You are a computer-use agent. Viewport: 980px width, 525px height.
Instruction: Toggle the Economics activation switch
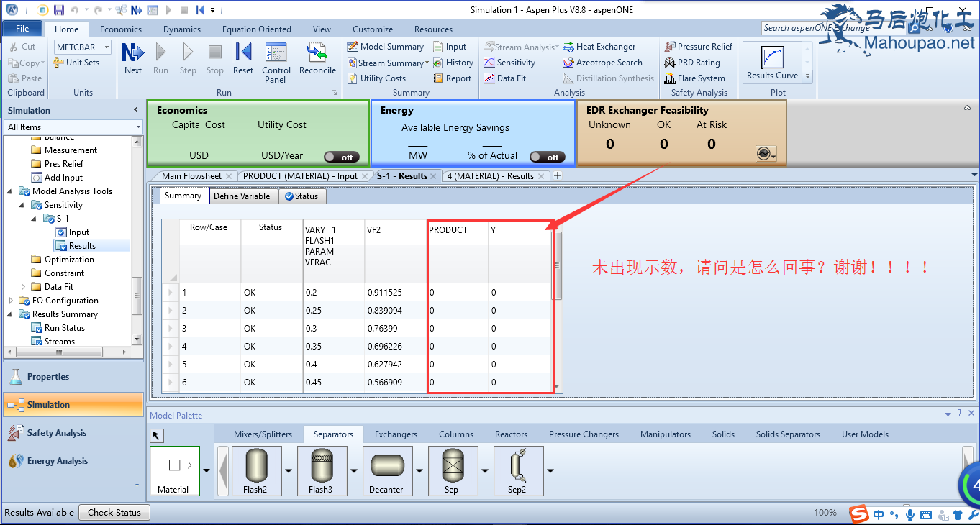[x=341, y=157]
